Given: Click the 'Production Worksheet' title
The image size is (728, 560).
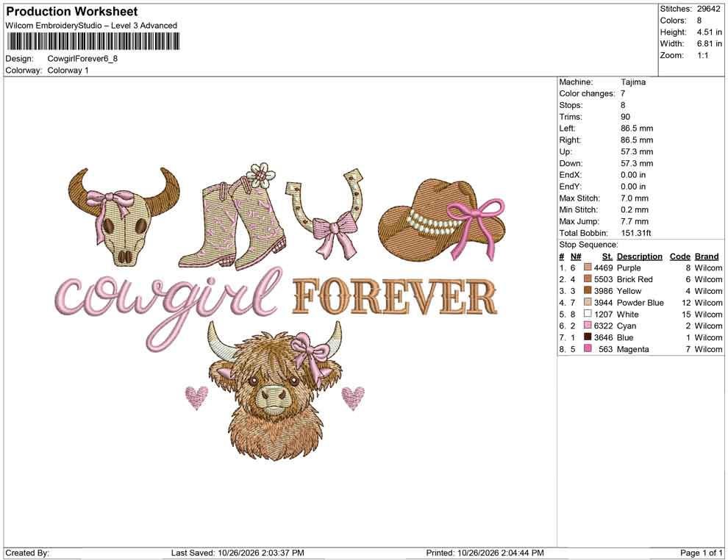Looking at the screenshot, I should [71, 12].
